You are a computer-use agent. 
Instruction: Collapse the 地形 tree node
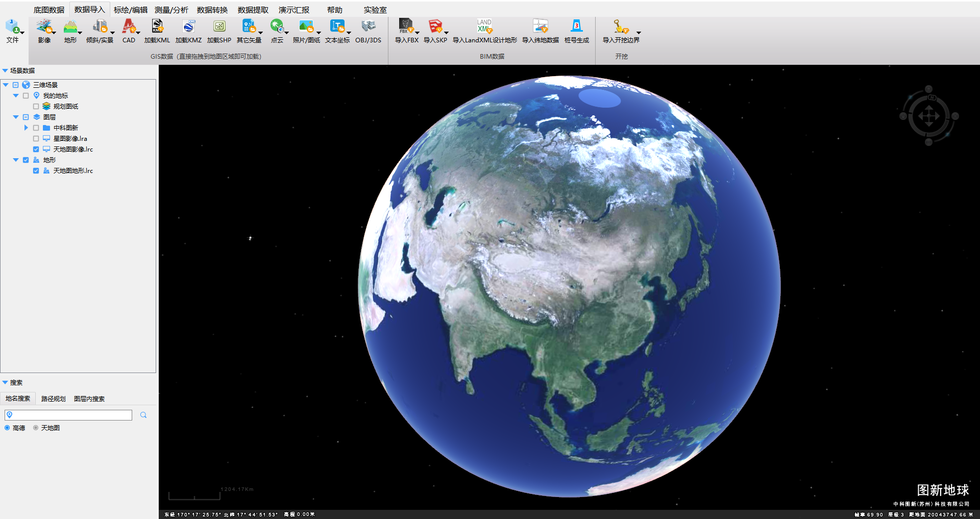(x=16, y=160)
